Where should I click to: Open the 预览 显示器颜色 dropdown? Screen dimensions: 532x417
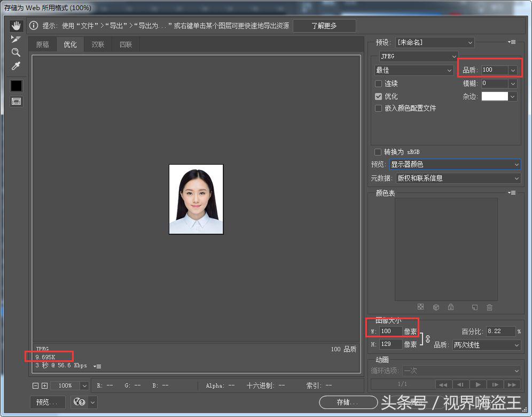coord(455,164)
